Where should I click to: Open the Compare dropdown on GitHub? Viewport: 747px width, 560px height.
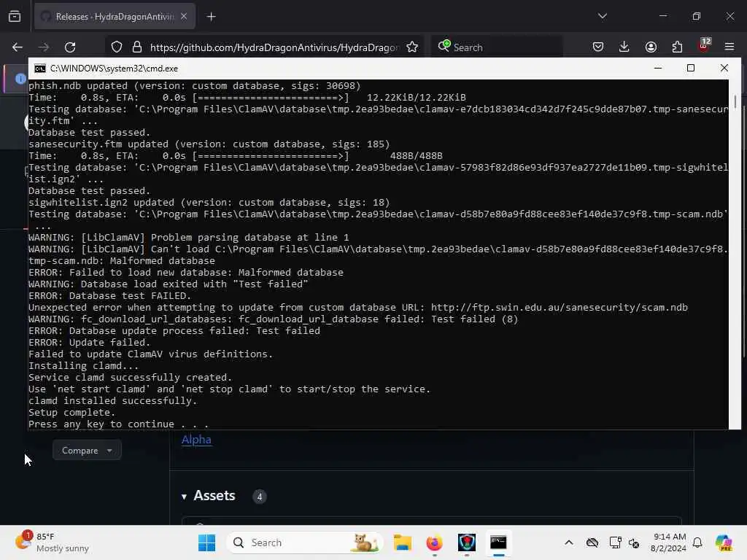87,450
